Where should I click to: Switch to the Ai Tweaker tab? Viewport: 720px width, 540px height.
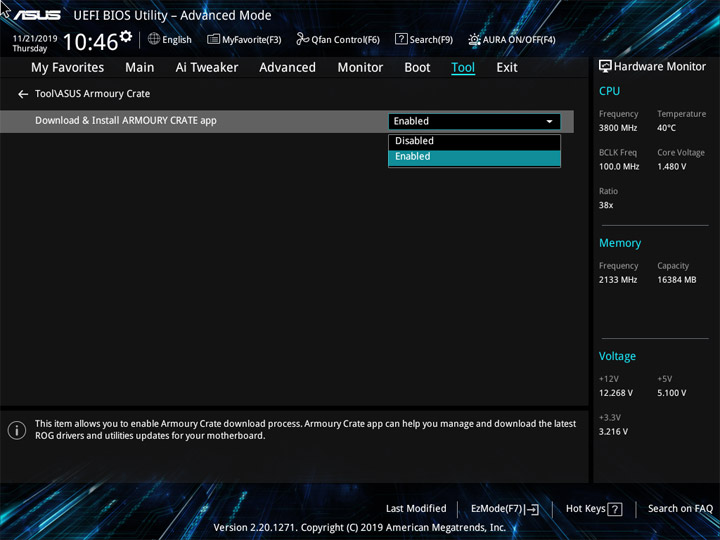(207, 68)
